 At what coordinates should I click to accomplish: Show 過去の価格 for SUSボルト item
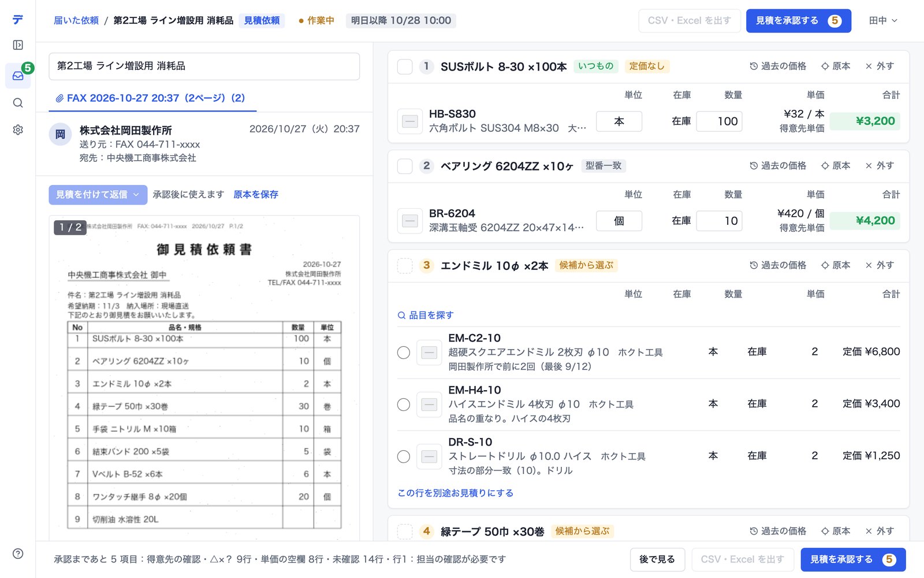[778, 66]
